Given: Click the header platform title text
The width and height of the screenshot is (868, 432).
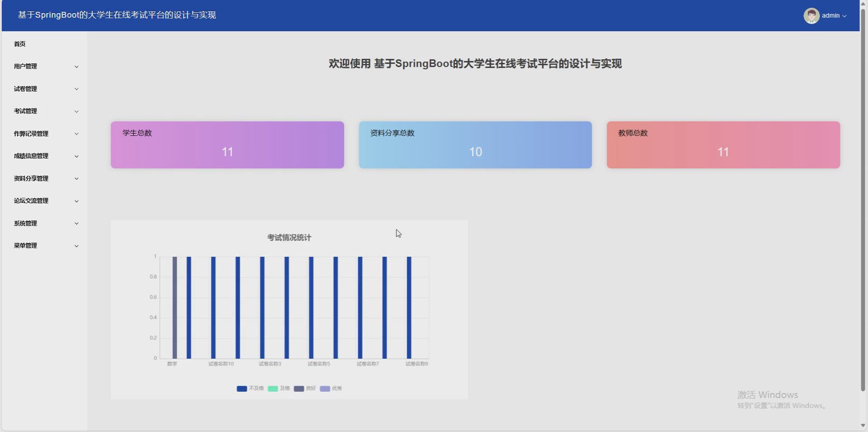Looking at the screenshot, I should point(117,15).
